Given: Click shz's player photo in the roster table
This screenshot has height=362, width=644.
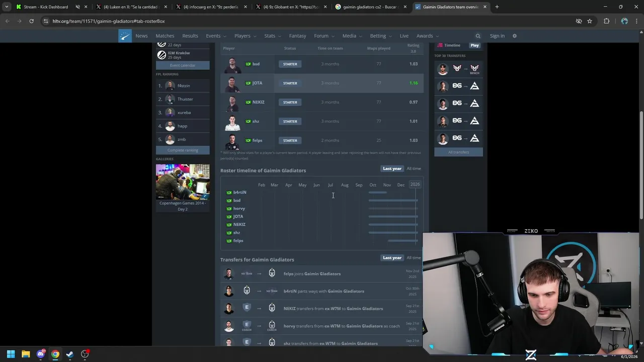Looking at the screenshot, I should click(x=232, y=122).
